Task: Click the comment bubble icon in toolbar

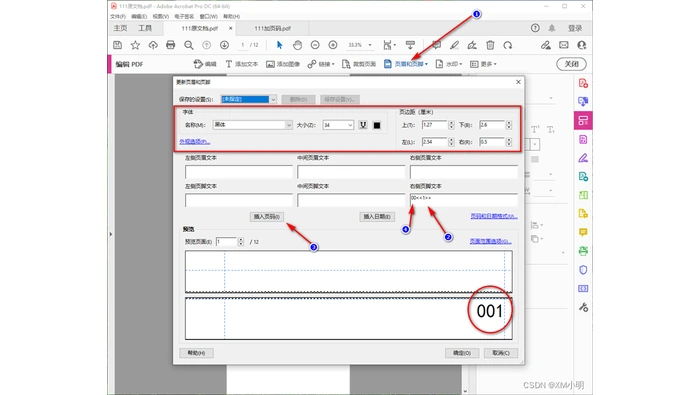Action: (x=436, y=45)
